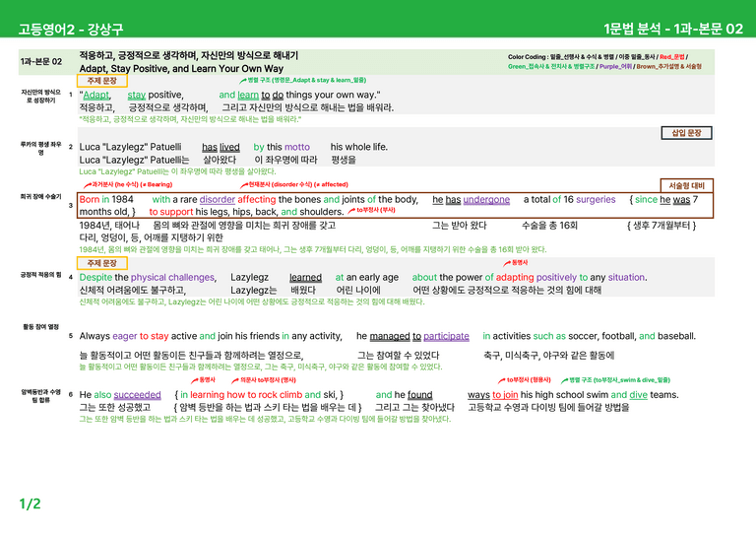Click the purple word "surgeries"

click(x=596, y=200)
